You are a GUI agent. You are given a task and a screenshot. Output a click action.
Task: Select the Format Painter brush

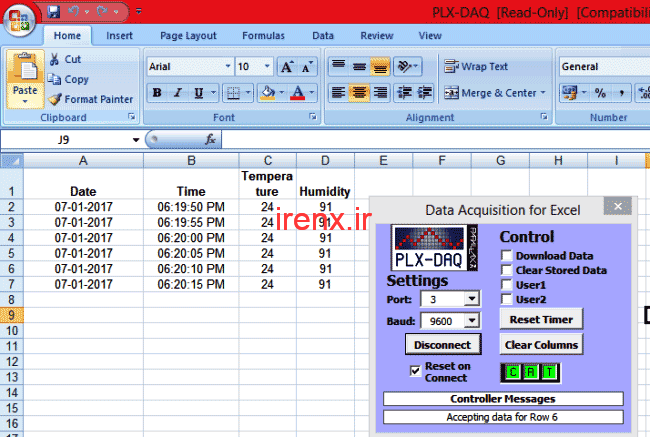[54, 99]
